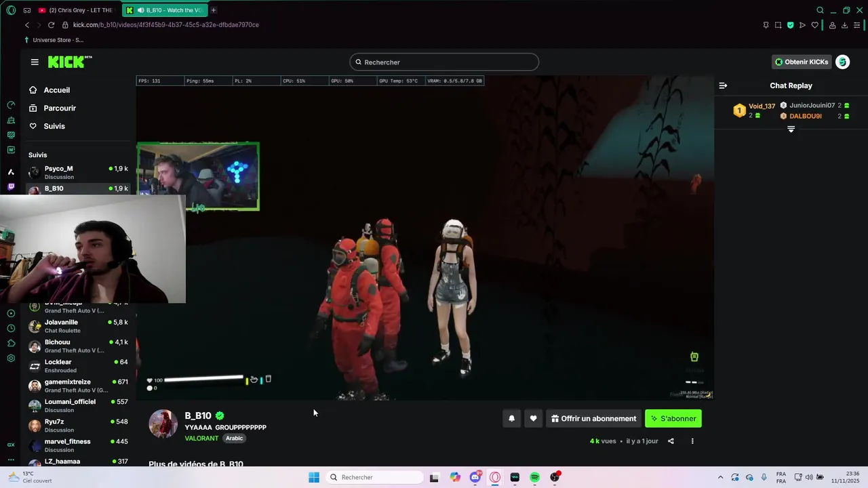Viewport: 868px width, 488px height.
Task: Click Obtenir KICKs button
Action: coord(802,62)
